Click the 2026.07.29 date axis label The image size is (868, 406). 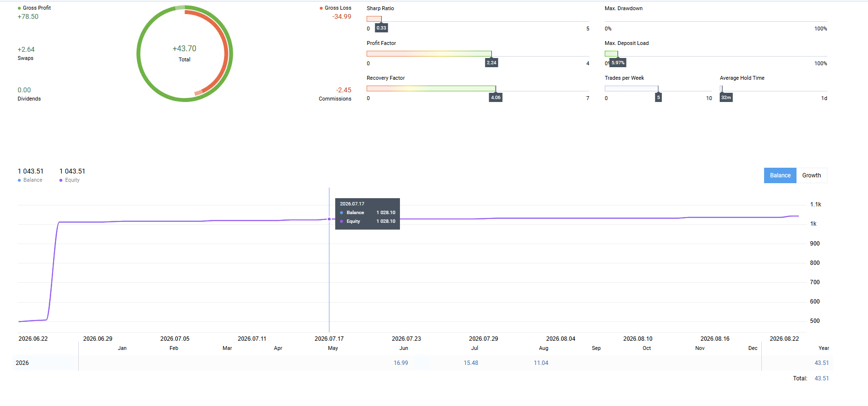484,339
